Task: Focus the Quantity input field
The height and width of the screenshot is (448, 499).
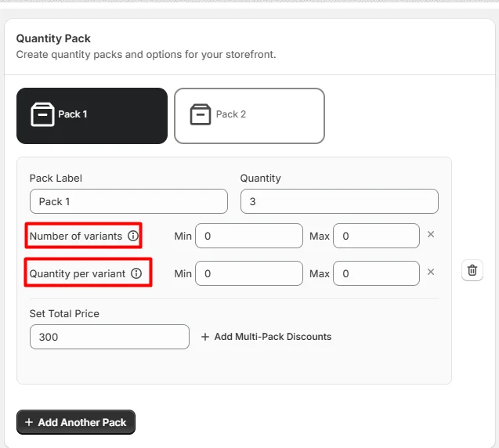Action: click(339, 201)
